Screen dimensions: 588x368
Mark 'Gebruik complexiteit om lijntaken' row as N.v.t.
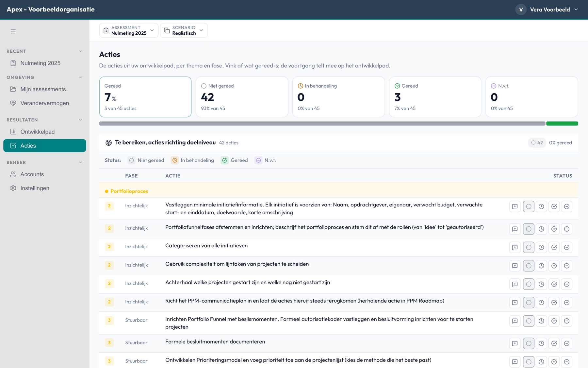point(567,266)
